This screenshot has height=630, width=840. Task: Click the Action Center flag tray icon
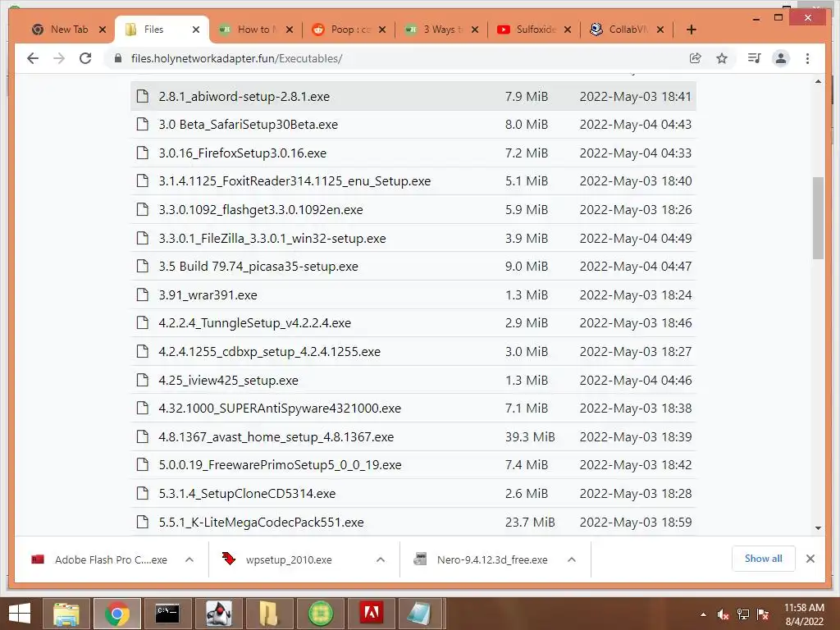[763, 614]
